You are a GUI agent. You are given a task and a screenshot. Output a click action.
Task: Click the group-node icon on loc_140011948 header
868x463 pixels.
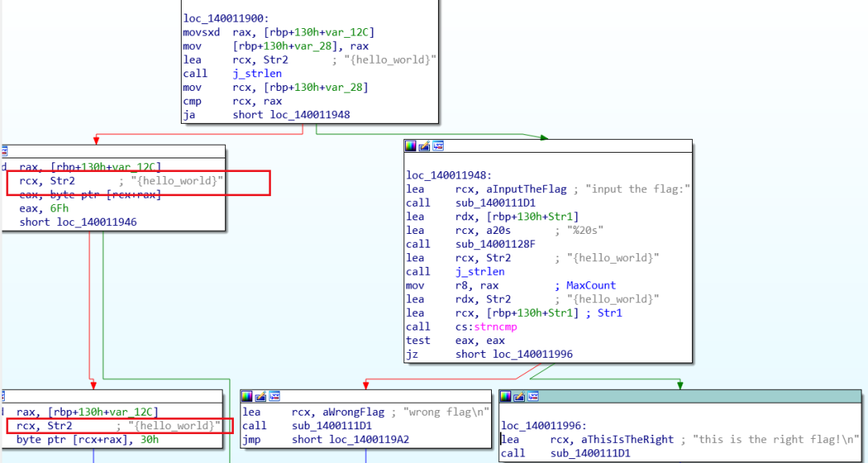(x=438, y=145)
